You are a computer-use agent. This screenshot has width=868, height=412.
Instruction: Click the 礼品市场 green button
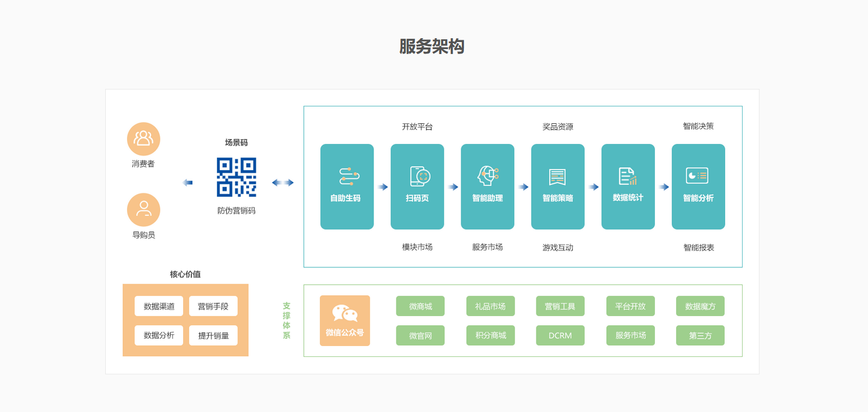[x=491, y=306]
